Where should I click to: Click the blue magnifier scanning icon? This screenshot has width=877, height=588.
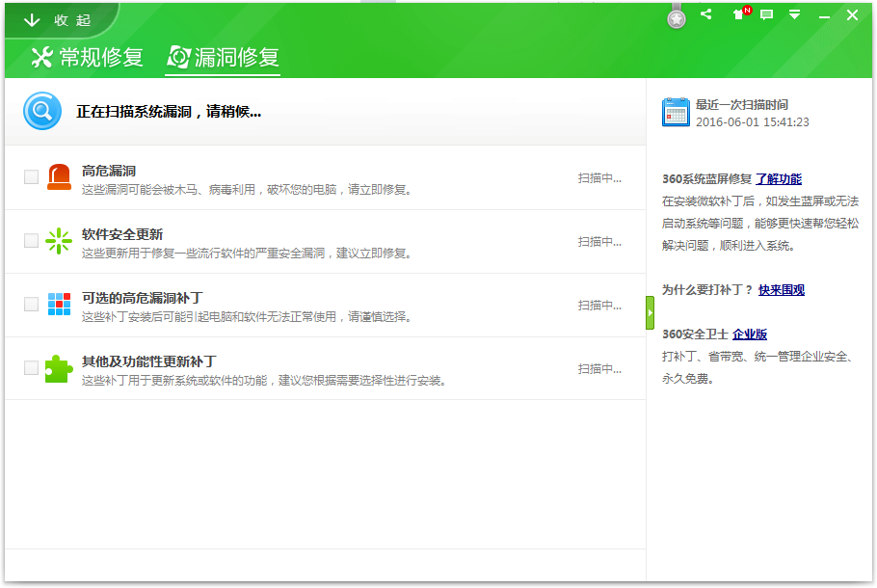click(x=42, y=111)
